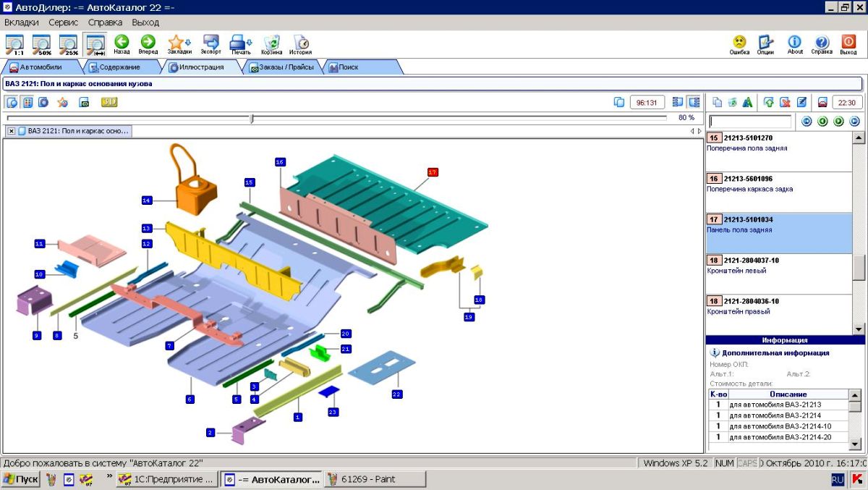Toggle the right panel layout button

click(x=694, y=102)
